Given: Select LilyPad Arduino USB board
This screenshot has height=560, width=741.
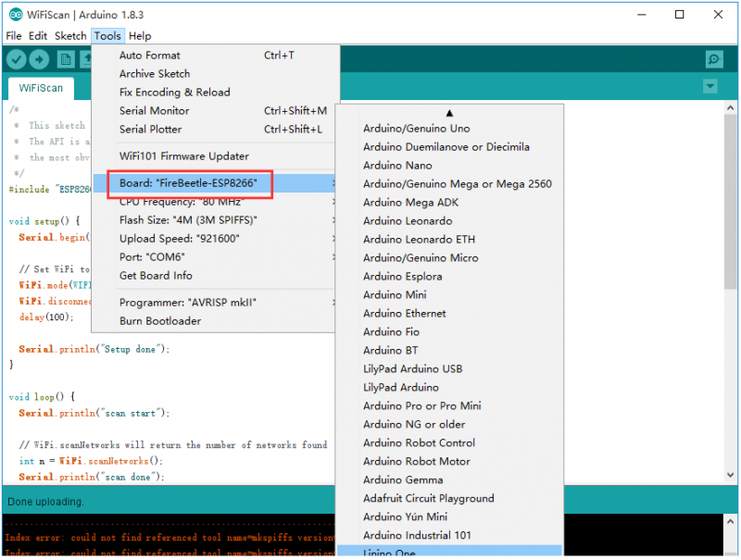Looking at the screenshot, I should click(449, 368).
